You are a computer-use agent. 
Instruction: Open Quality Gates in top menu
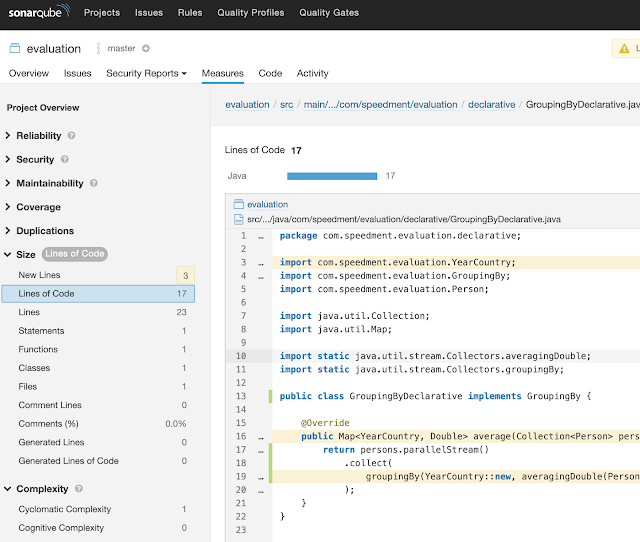329,13
